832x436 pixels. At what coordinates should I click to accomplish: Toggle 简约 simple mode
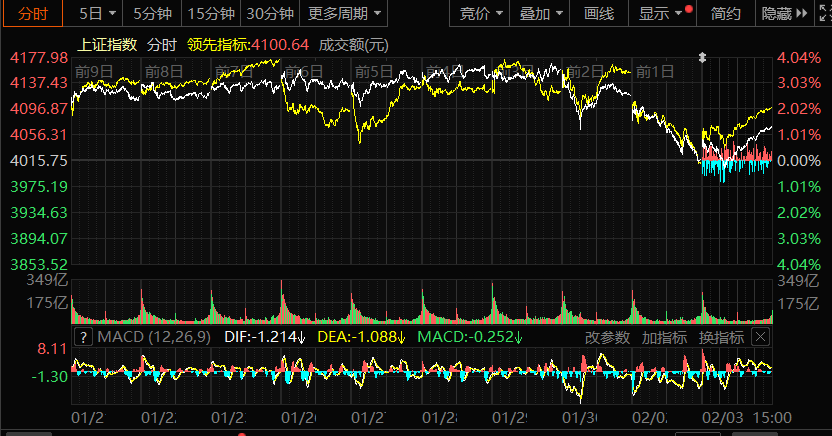pyautogui.click(x=725, y=13)
